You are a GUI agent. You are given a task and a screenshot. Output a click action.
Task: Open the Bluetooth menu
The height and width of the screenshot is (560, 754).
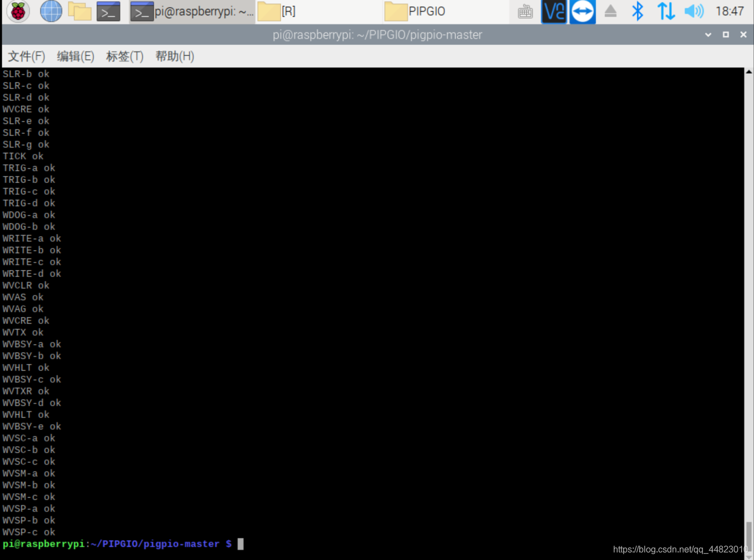click(x=638, y=11)
